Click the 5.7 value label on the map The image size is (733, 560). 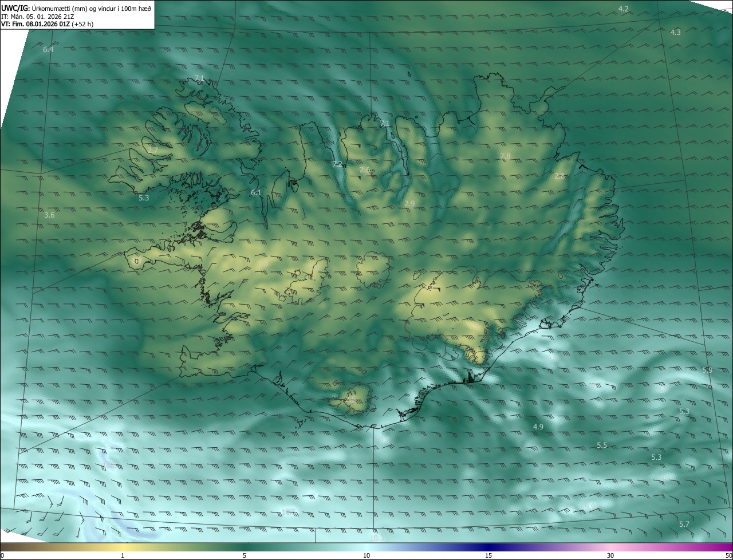pos(684,524)
